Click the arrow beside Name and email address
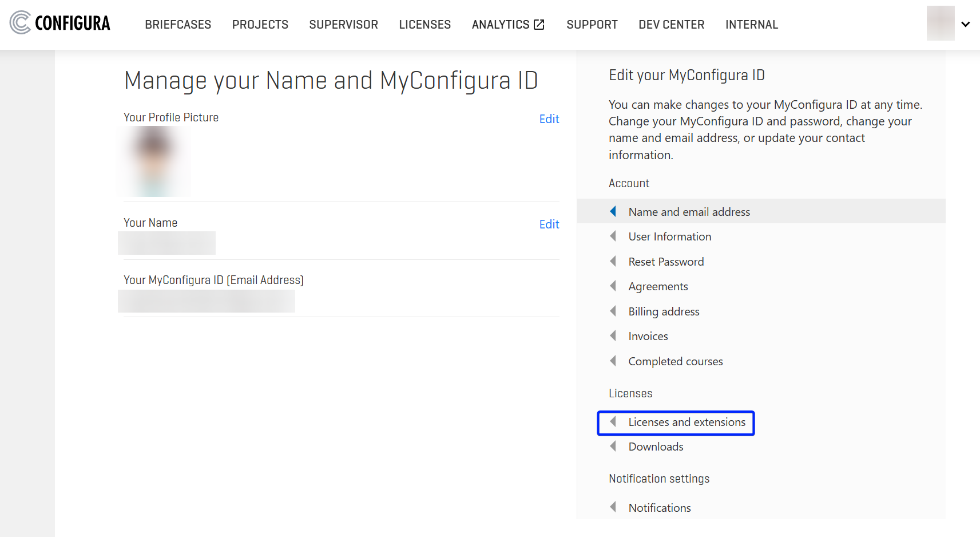This screenshot has height=537, width=980. [613, 211]
